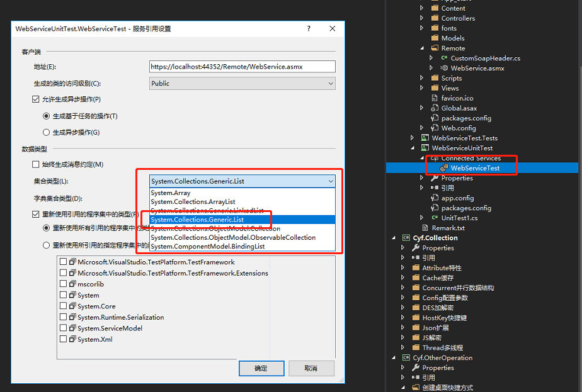The image size is (582, 392).
Task: Click the UnitTest1.cs C# file icon
Action: tap(435, 218)
